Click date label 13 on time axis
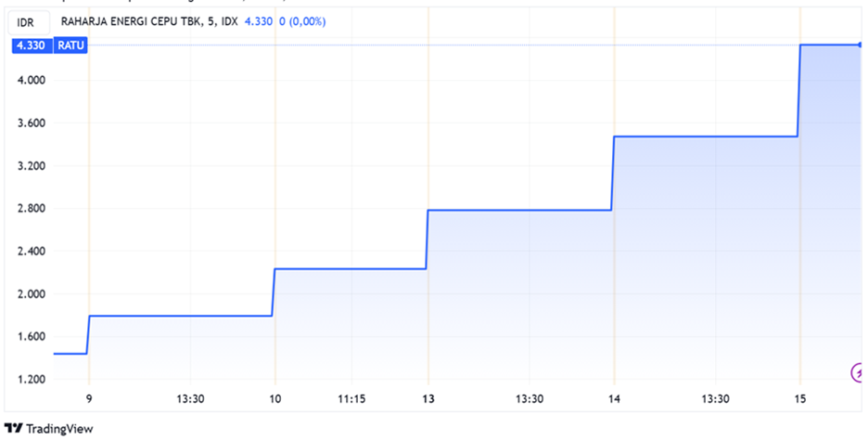Viewport: 868px width, 440px height. point(428,398)
